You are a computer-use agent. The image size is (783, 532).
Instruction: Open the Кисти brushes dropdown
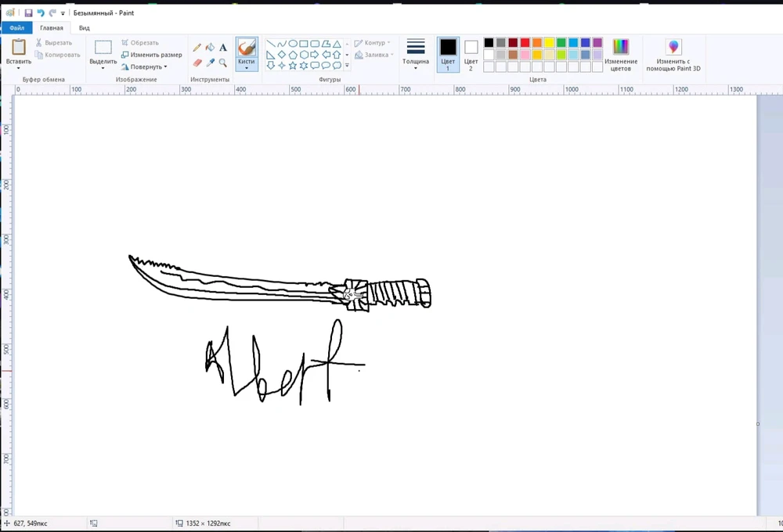click(247, 67)
